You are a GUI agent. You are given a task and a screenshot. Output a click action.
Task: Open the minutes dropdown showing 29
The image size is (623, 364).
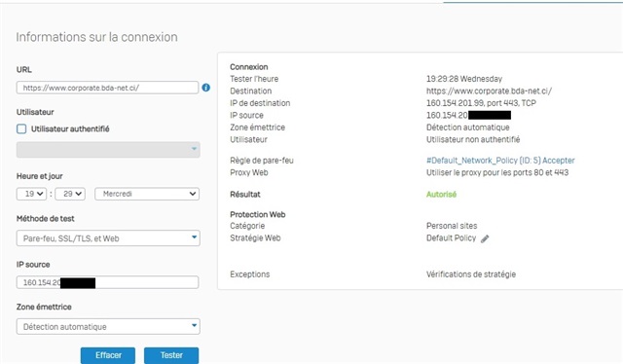tap(70, 194)
